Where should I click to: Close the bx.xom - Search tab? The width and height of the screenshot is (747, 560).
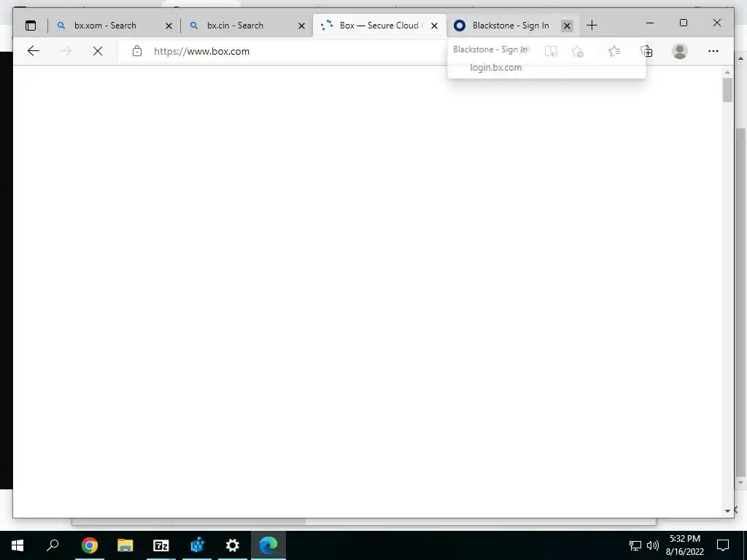(169, 26)
